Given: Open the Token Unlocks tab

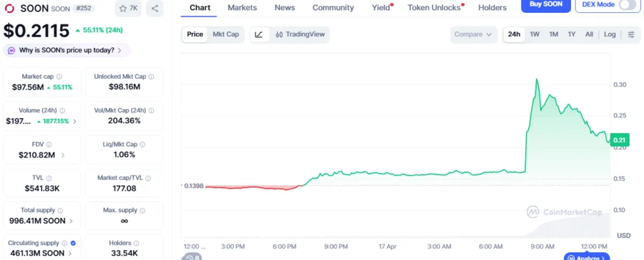Looking at the screenshot, I should [x=434, y=7].
